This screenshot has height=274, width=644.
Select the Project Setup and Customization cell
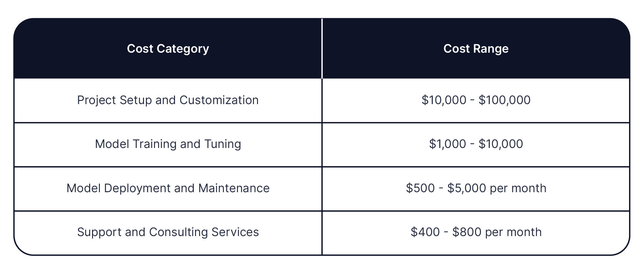[168, 100]
